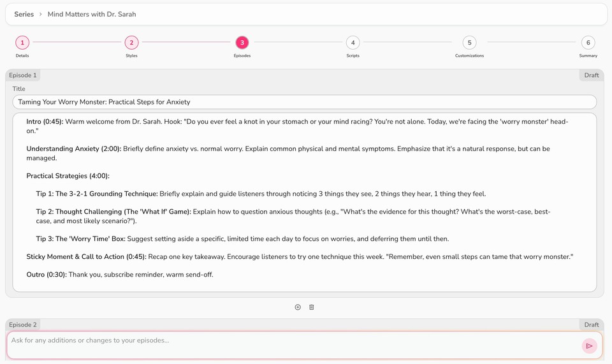Screen dimensions: 612x364
Task: Click the Draft badge on Episode 2
Action: pos(591,324)
